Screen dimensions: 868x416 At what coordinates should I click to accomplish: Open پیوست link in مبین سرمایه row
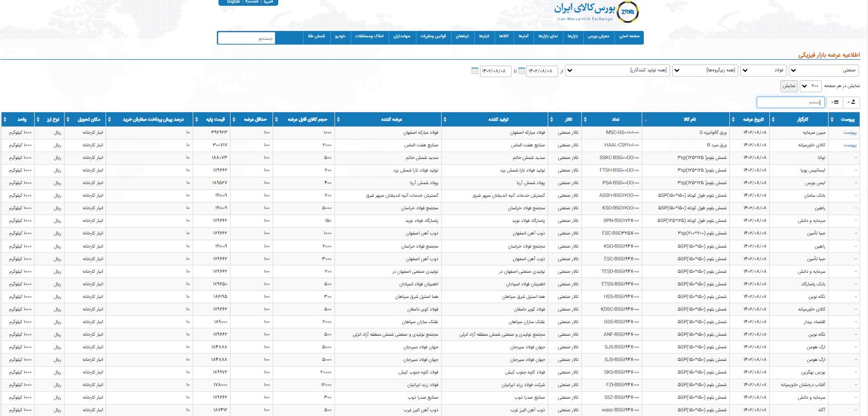[x=850, y=133]
